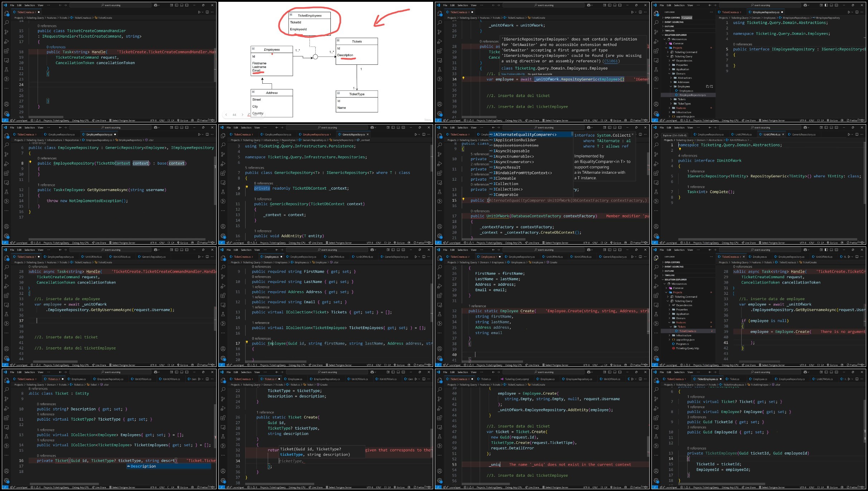Screen dimensions: 868x491
Task: Open the CS1061 error code link
Action: click(x=611, y=61)
